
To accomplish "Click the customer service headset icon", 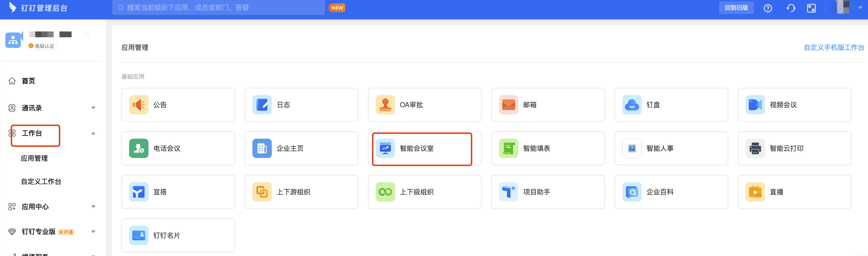I will click(x=791, y=8).
